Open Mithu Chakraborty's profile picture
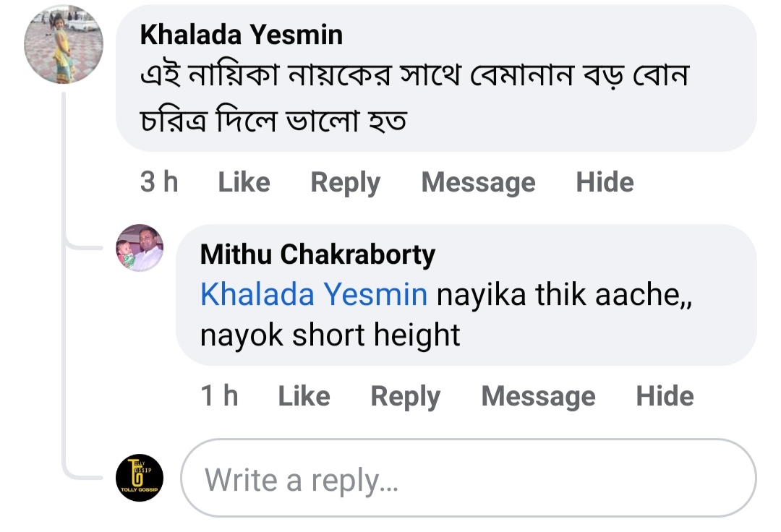 coord(140,248)
